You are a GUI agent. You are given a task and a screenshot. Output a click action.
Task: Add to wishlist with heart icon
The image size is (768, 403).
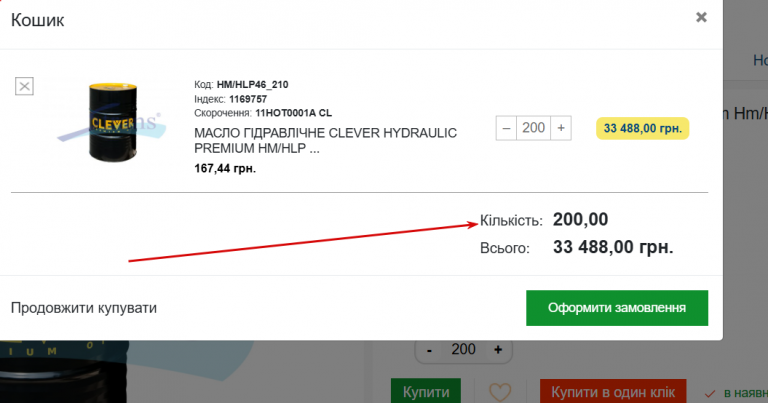coord(500,392)
